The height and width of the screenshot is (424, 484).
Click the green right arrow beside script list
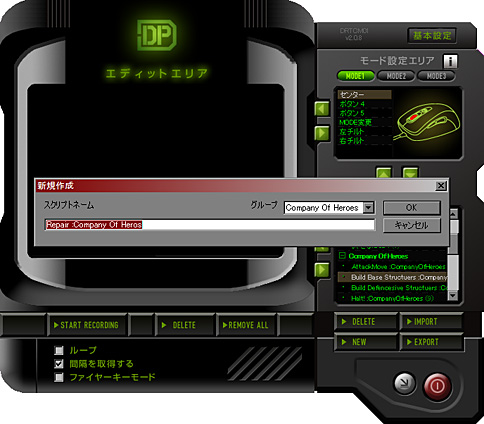322,269
